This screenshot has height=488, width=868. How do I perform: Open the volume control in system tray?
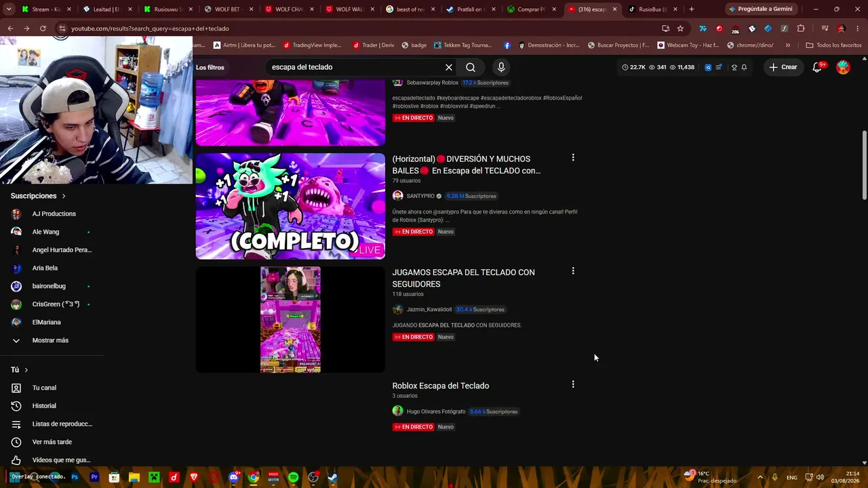click(820, 477)
